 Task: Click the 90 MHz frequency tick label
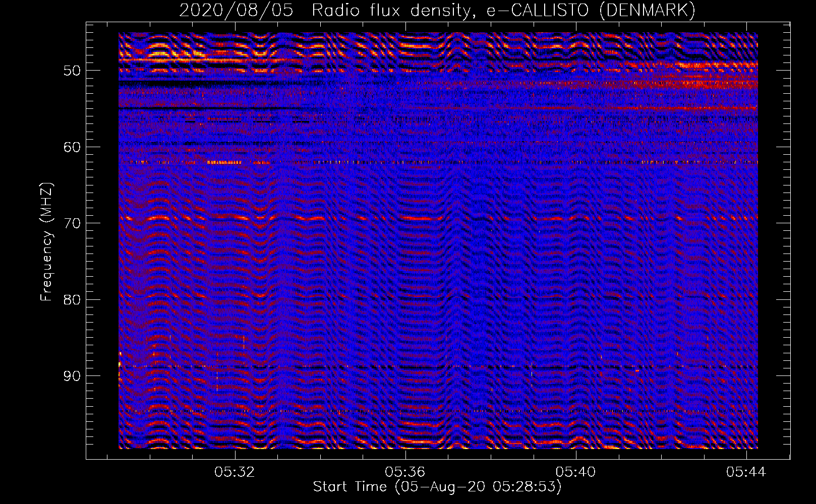[72, 376]
